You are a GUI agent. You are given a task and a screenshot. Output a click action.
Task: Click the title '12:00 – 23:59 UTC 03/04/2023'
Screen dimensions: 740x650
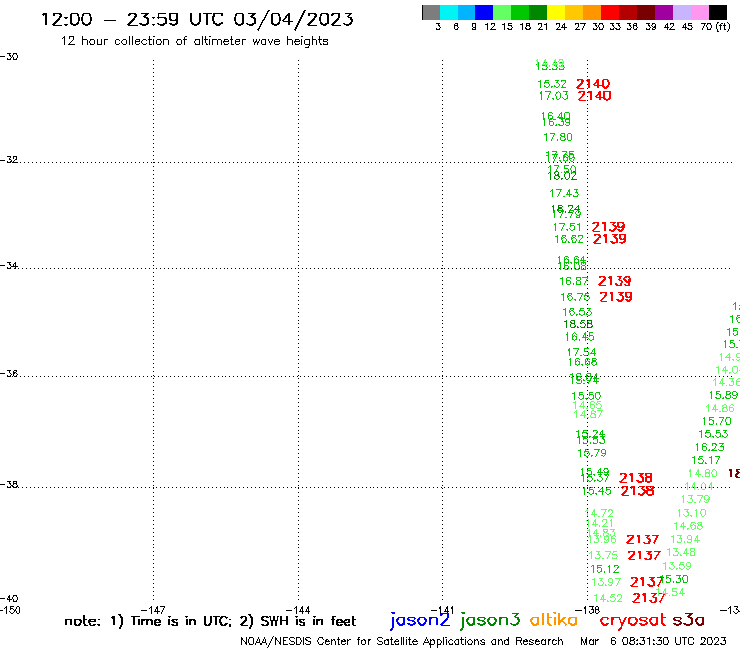tap(197, 19)
